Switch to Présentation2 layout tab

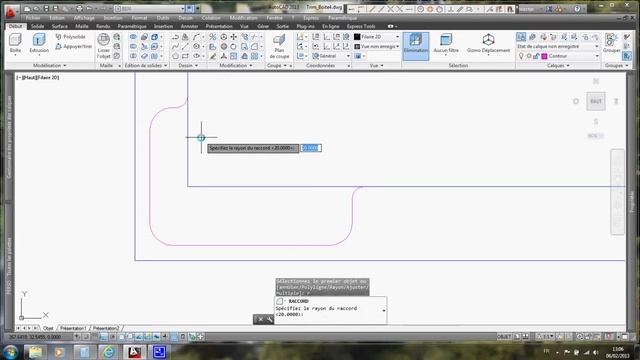[106, 328]
